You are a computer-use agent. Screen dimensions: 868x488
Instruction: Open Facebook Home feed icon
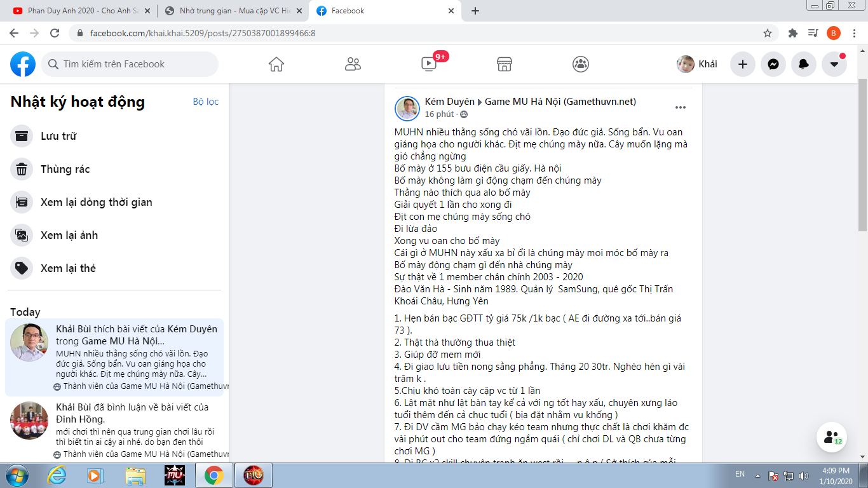[276, 64]
